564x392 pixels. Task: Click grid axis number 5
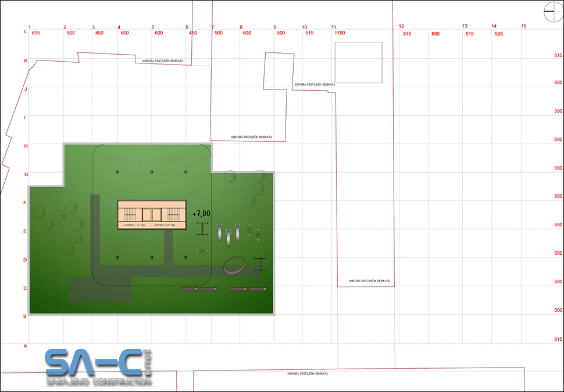click(x=153, y=27)
